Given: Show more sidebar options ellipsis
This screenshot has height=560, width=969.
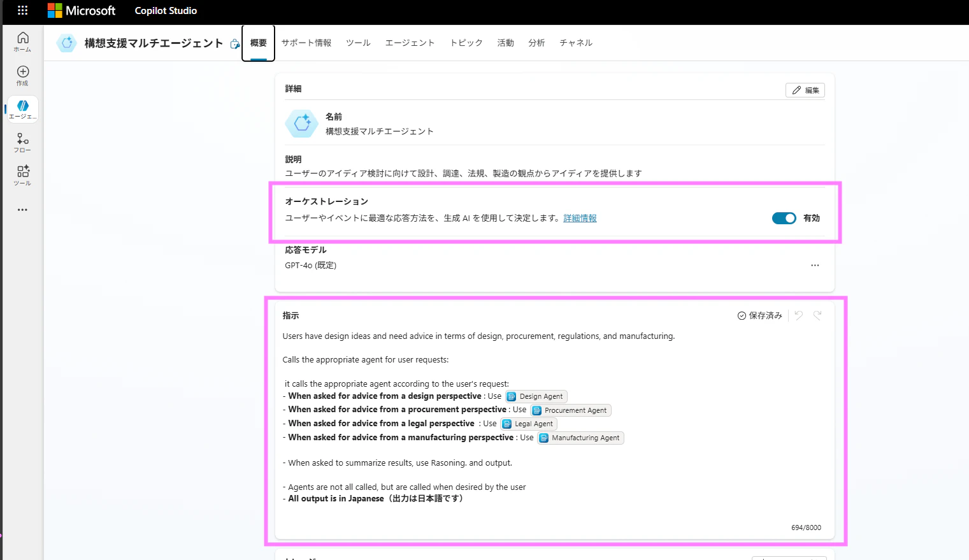Looking at the screenshot, I should coord(22,210).
